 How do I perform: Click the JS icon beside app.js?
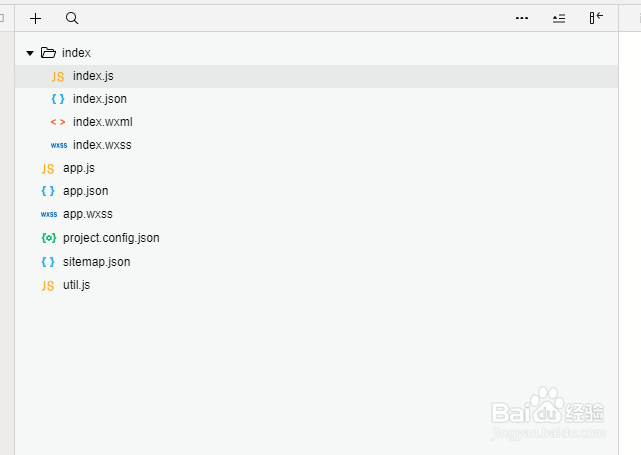(x=48, y=168)
